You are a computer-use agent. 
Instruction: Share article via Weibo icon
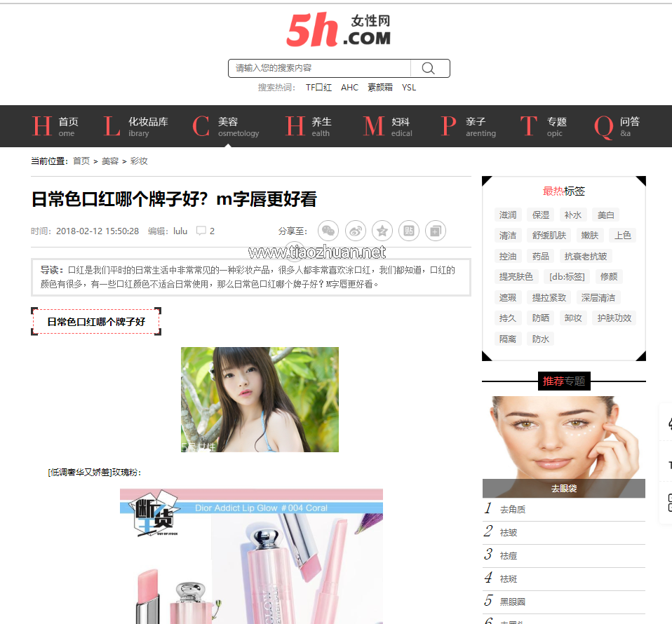click(x=356, y=231)
